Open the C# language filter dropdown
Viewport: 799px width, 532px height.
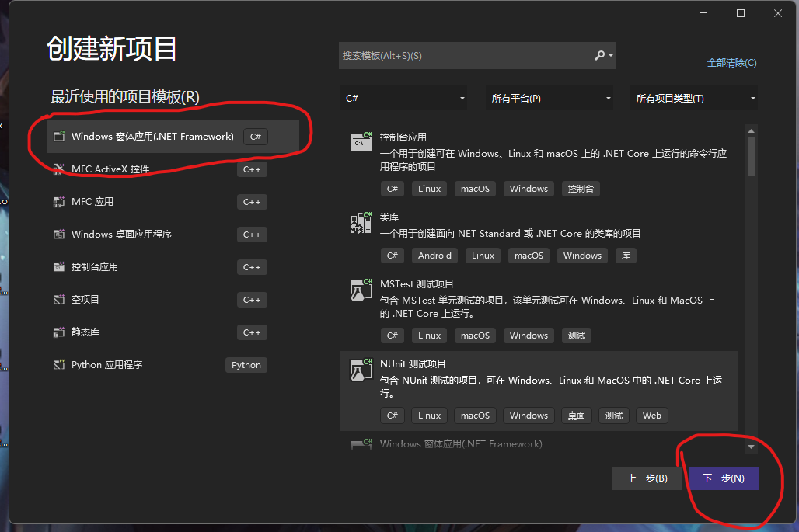(x=404, y=99)
